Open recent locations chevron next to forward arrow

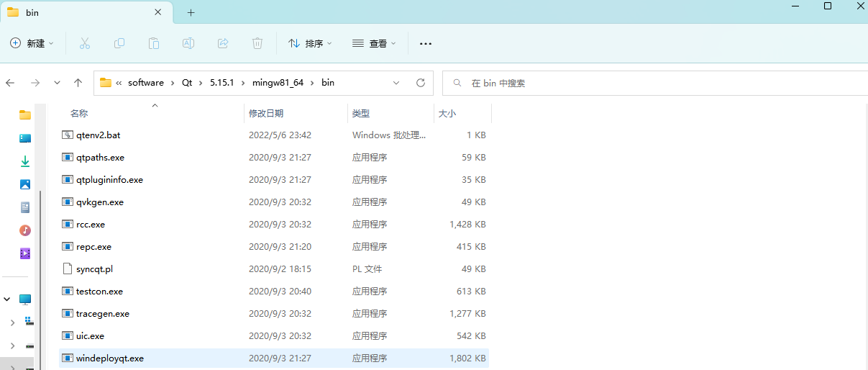pos(57,83)
